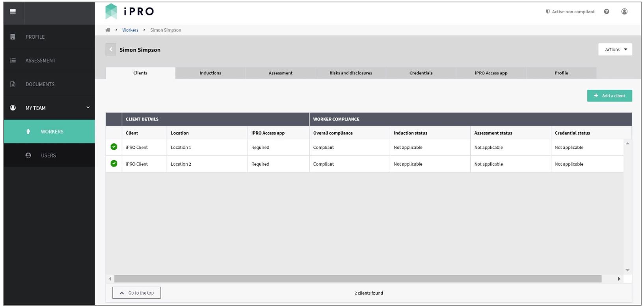Select WORKERS in the sidebar
The image size is (644, 308).
pos(49,132)
